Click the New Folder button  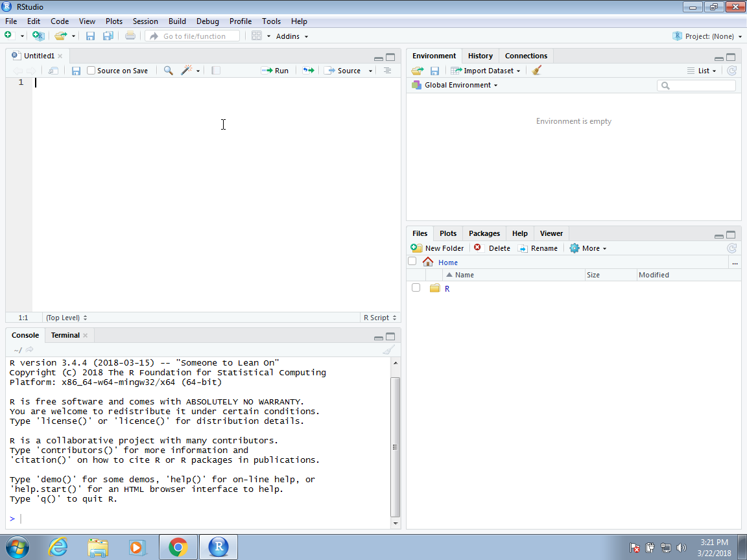(438, 248)
